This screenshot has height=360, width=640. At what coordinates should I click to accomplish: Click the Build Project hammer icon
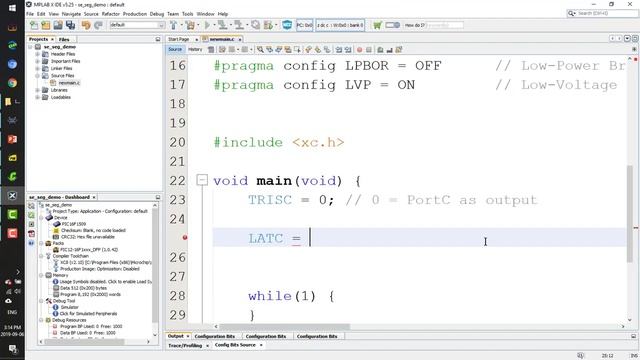click(173, 25)
